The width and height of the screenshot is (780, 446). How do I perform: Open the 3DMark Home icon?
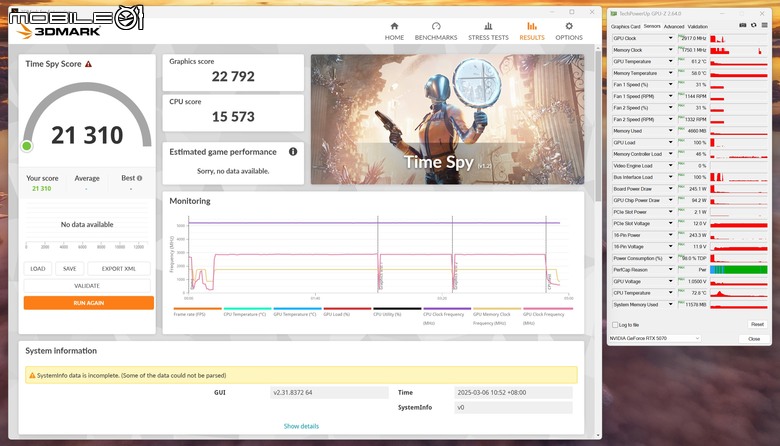(394, 26)
